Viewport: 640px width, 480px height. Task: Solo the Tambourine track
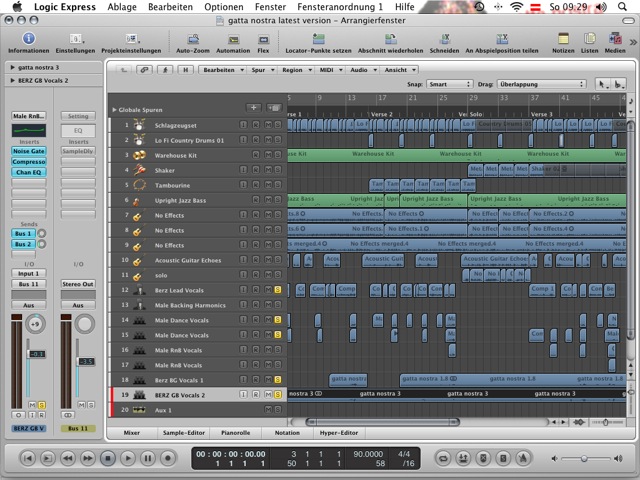tap(278, 185)
